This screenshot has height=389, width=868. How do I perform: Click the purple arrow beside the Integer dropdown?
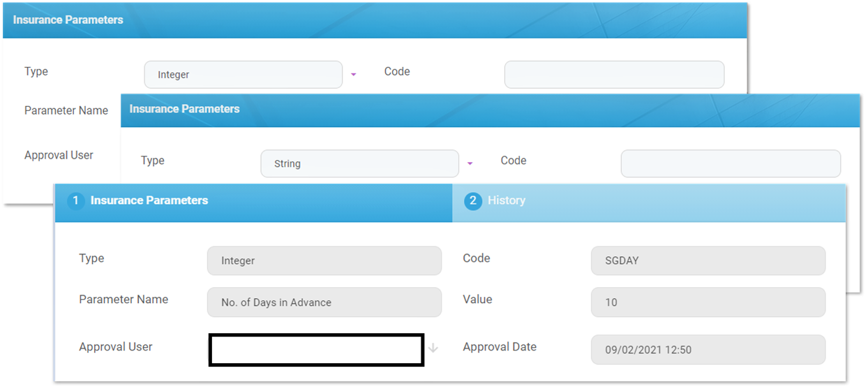click(354, 75)
